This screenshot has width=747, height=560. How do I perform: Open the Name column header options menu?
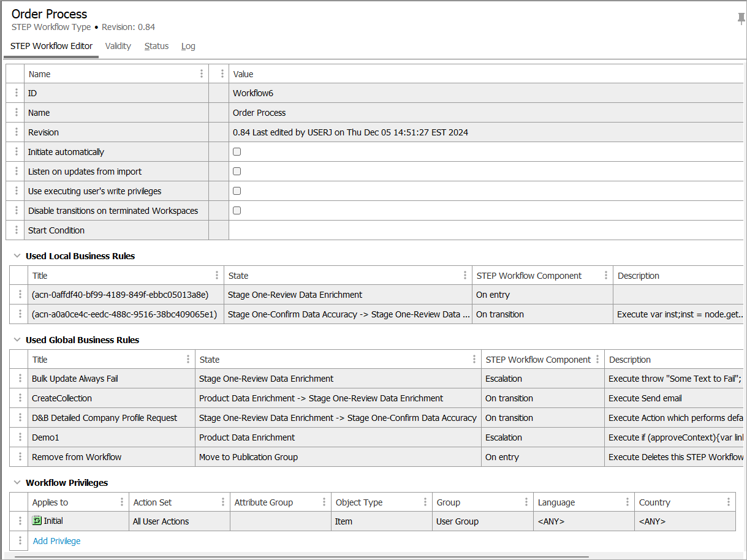202,74
